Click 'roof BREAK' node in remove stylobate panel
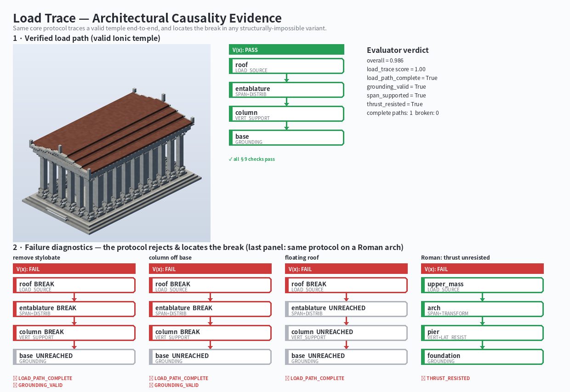570x392 pixels. (74, 285)
